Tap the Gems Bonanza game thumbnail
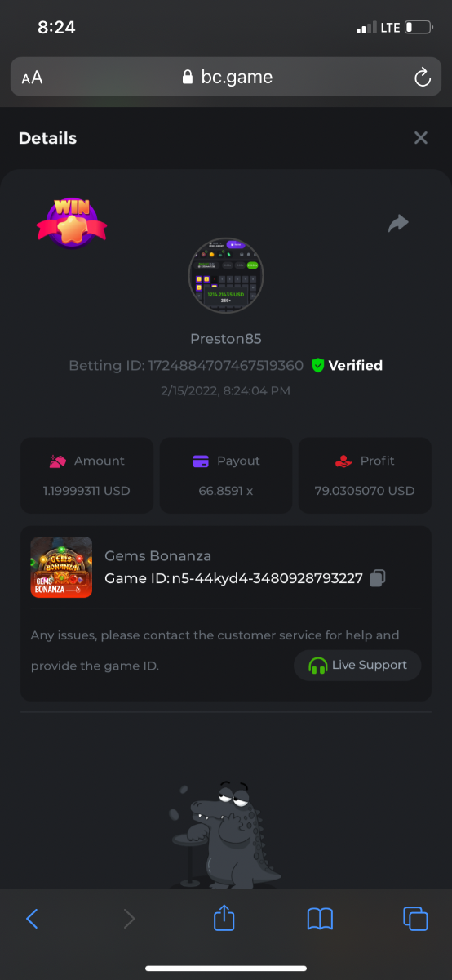The height and width of the screenshot is (980, 452). tap(61, 567)
